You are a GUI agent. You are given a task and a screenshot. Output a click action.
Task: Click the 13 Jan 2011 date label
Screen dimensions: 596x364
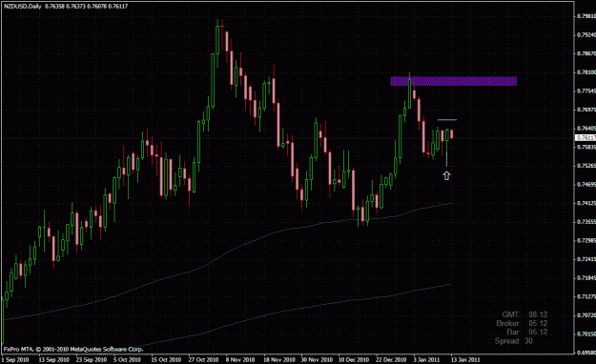click(x=465, y=359)
